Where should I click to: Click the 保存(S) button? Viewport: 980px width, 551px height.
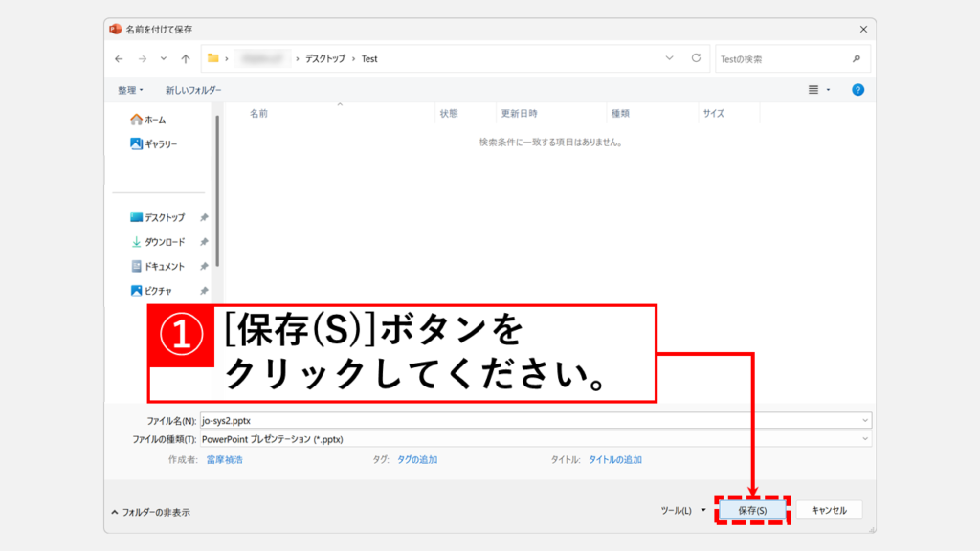click(752, 511)
